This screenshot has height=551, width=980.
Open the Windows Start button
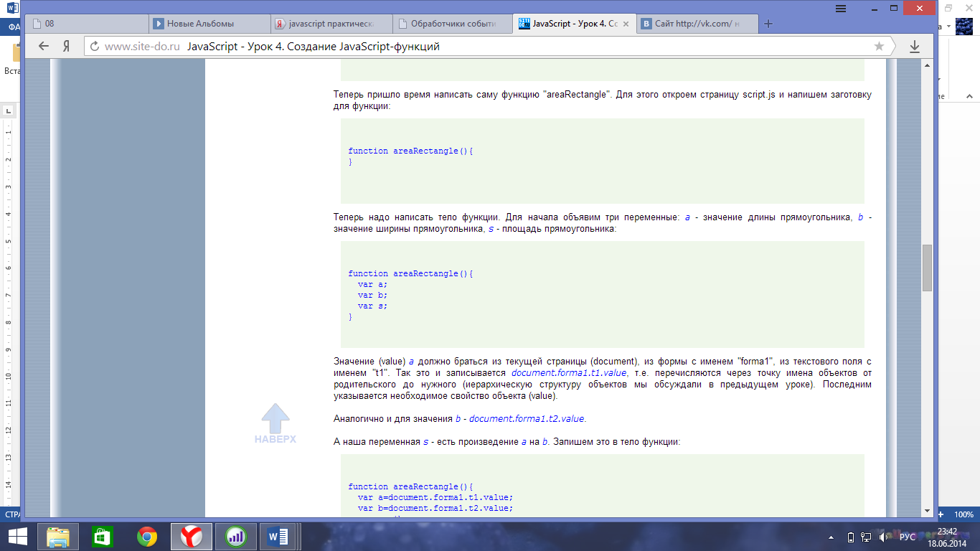(18, 537)
